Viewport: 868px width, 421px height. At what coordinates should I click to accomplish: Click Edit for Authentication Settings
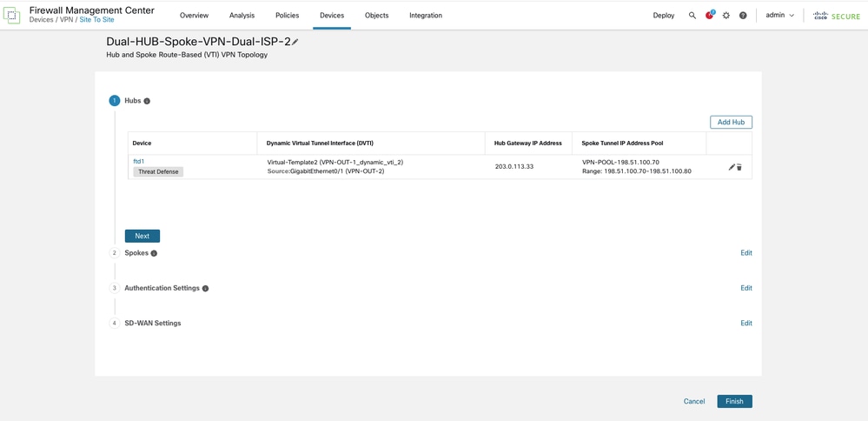tap(746, 288)
